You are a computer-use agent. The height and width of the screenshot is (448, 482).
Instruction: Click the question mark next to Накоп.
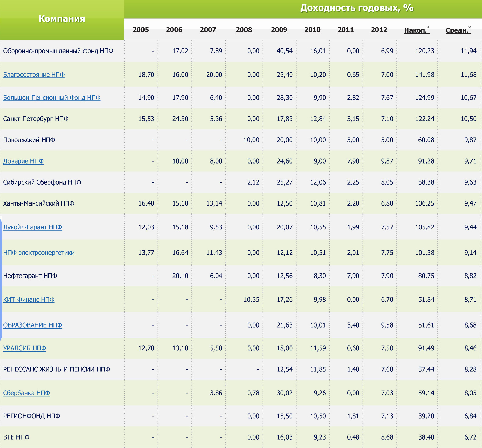pyautogui.click(x=428, y=28)
